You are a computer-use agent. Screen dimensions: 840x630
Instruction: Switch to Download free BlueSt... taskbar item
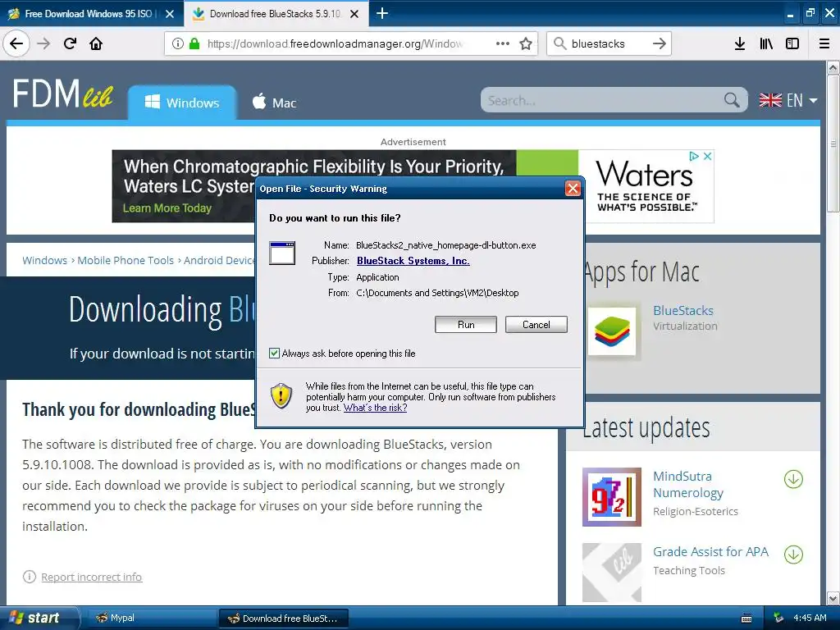click(x=284, y=619)
